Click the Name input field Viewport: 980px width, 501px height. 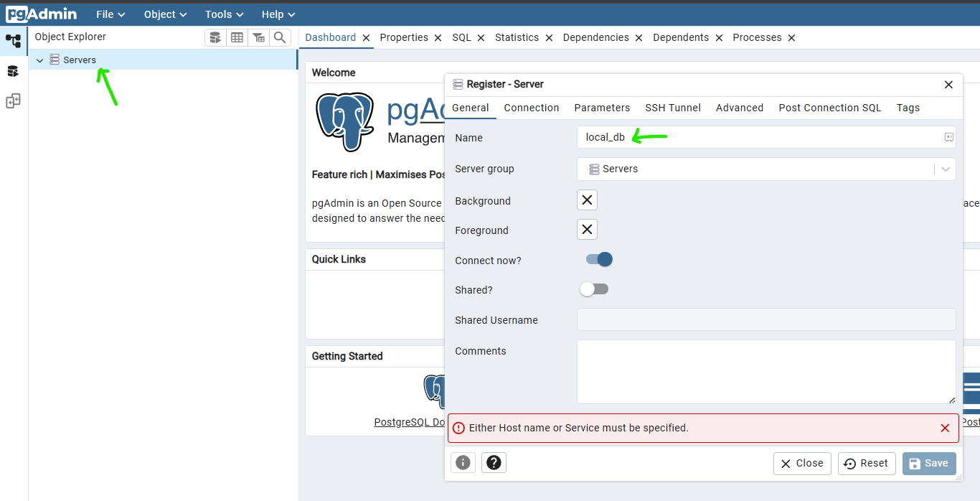(766, 137)
